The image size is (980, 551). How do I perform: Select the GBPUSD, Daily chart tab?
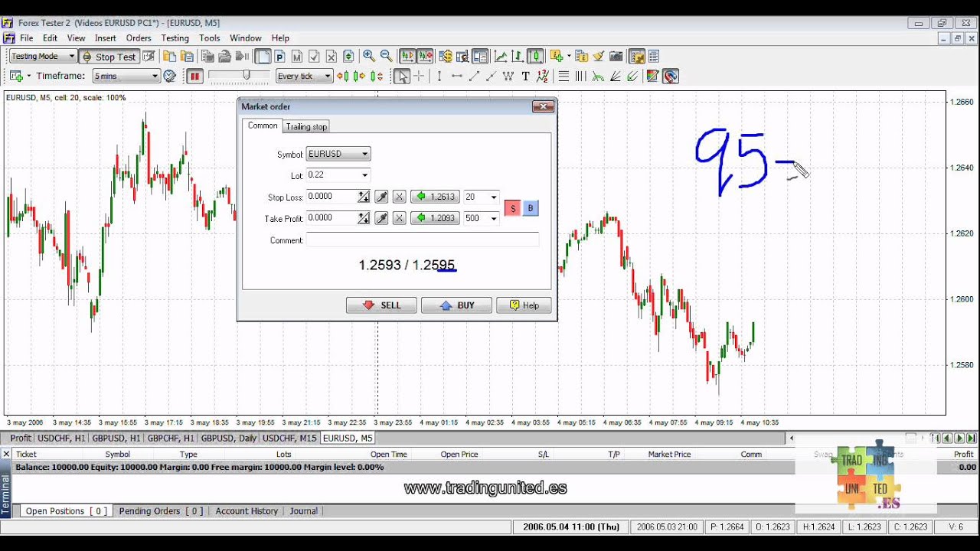pos(228,438)
